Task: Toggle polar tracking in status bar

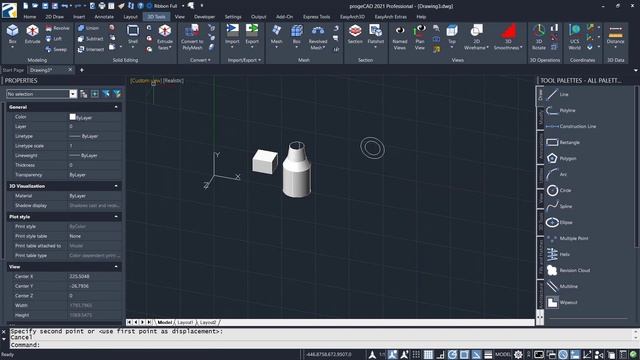Action: pyautogui.click(x=452, y=355)
